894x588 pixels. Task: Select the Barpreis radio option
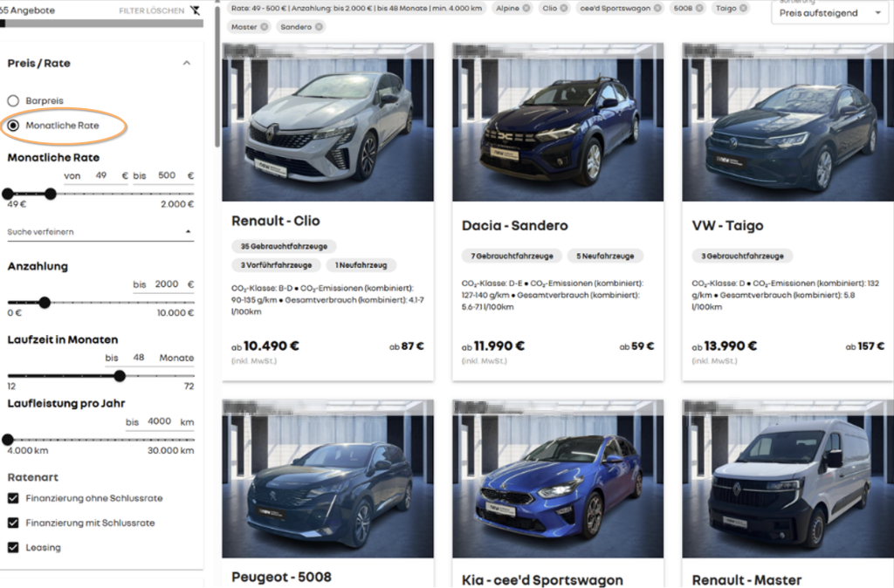coord(13,101)
